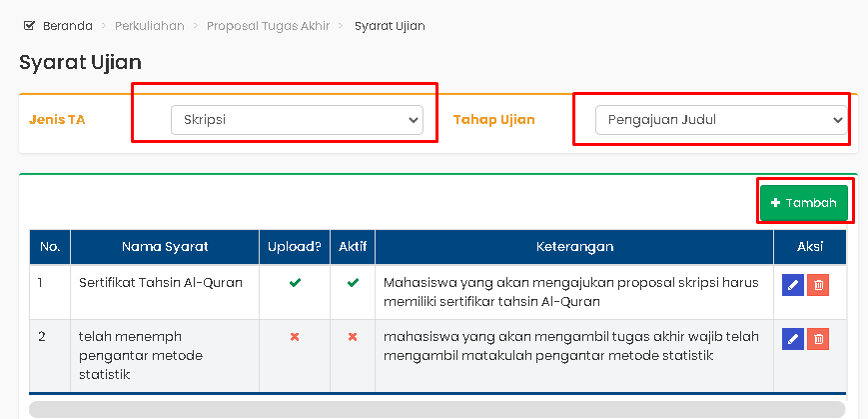Click the red Aktif cross in row 2

tap(353, 337)
